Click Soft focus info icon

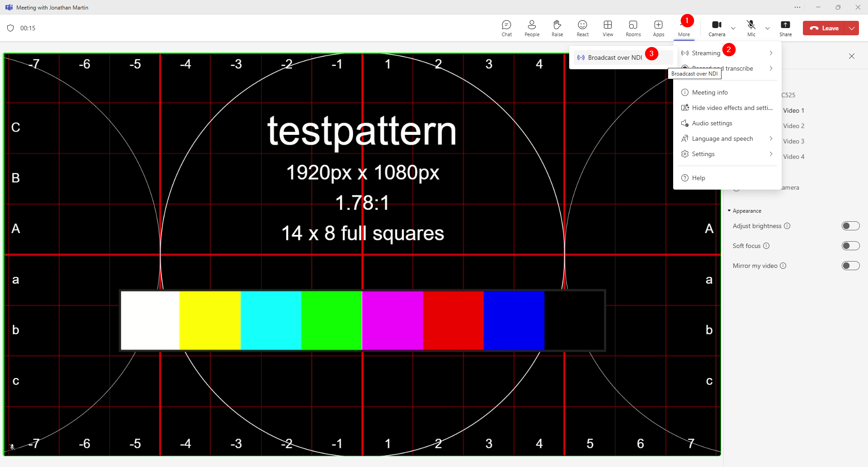click(766, 246)
